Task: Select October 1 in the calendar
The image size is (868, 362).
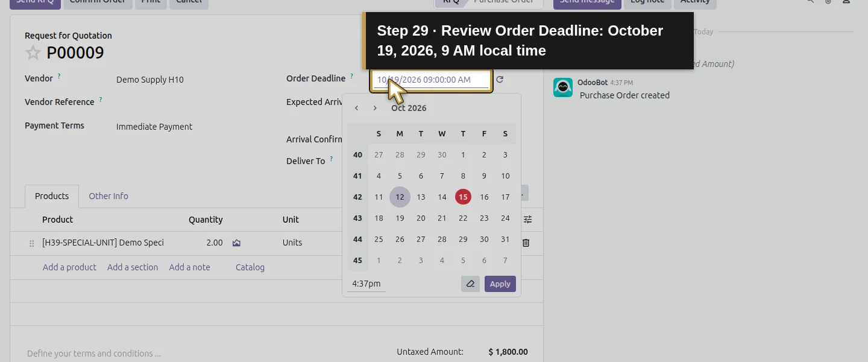Action: coord(463,155)
